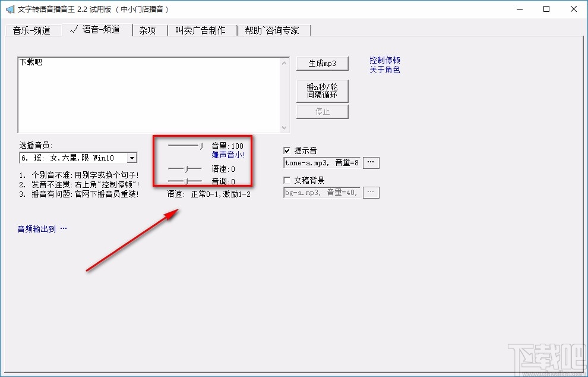The width and height of the screenshot is (588, 377).
Task: Click the speaker app icon in the title bar
Action: tap(10, 10)
